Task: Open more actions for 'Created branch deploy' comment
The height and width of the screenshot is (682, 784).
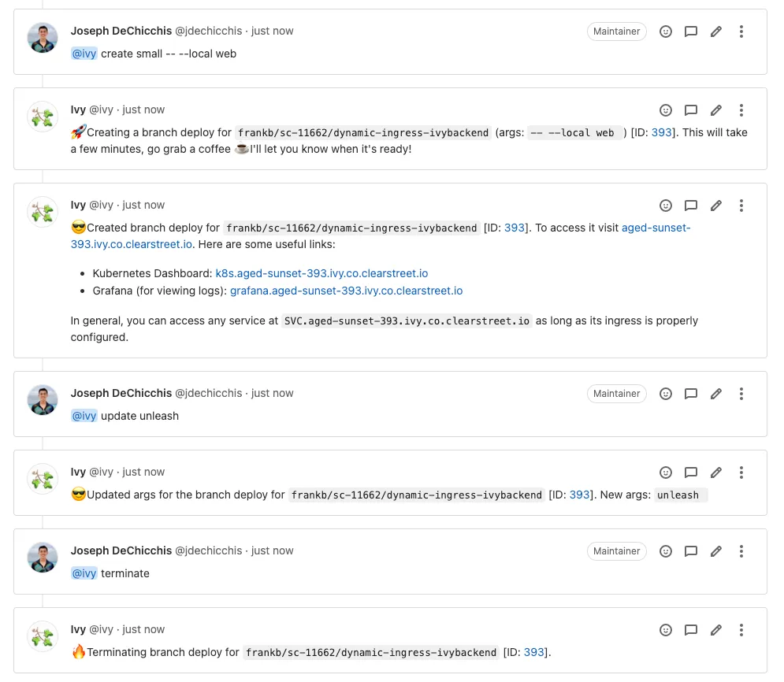Action: pos(741,206)
